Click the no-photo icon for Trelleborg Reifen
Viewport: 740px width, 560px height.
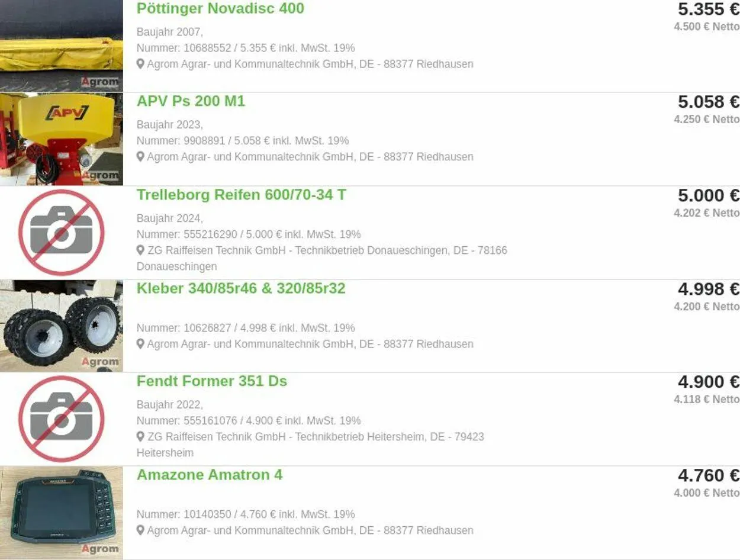pos(62,233)
